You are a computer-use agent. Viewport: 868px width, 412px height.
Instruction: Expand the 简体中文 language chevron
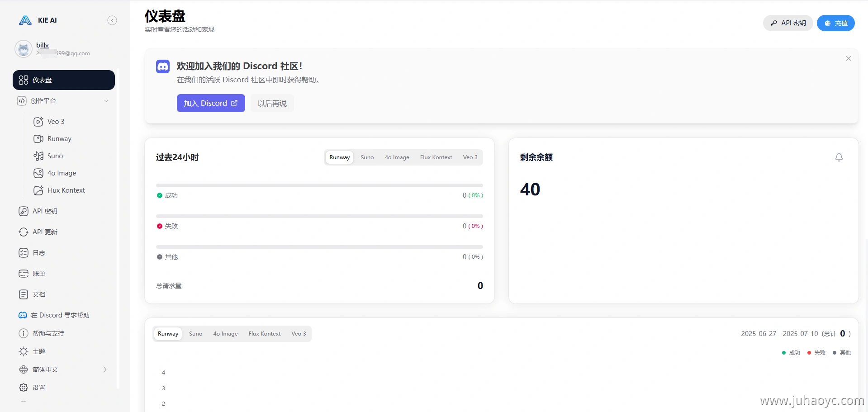click(x=105, y=369)
